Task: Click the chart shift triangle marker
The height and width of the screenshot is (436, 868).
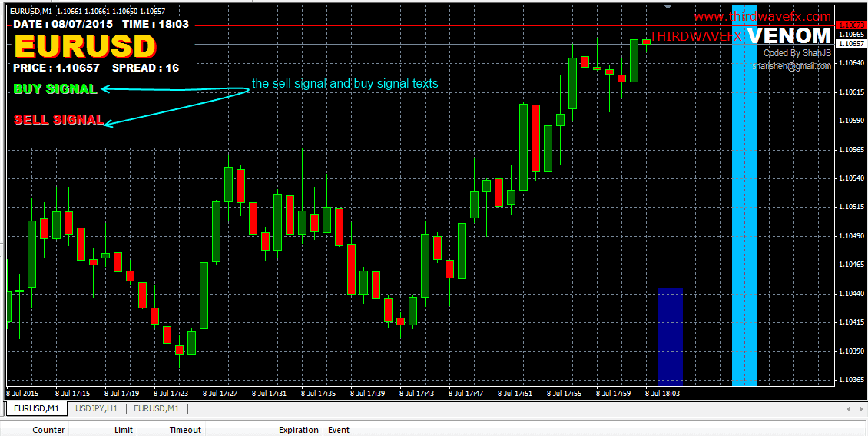Action: pyautogui.click(x=668, y=7)
